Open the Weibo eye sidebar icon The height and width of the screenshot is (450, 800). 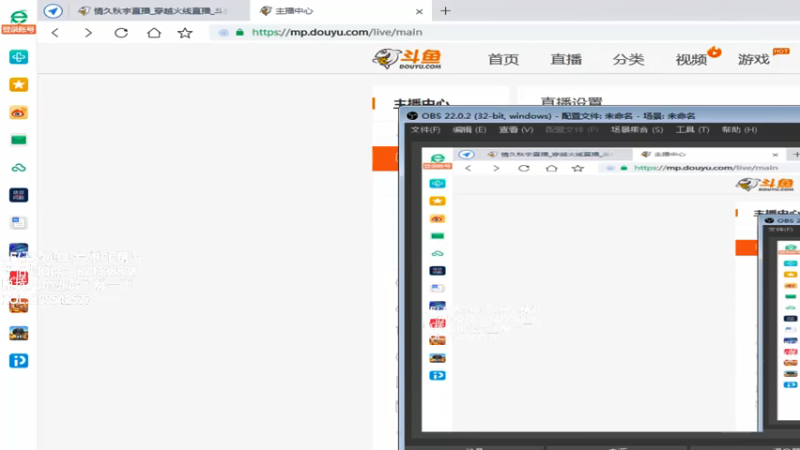[x=18, y=113]
